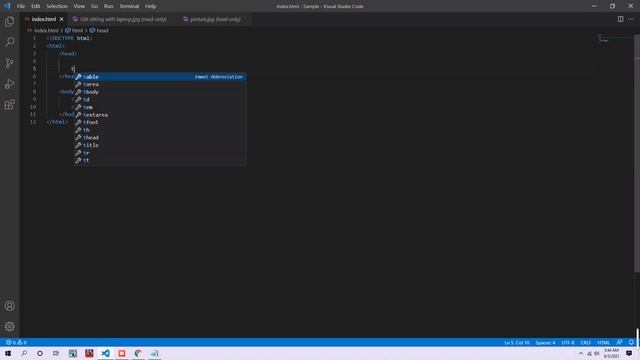Select the table Emmet suggestion
This screenshot has height=360, width=640.
(x=160, y=77)
